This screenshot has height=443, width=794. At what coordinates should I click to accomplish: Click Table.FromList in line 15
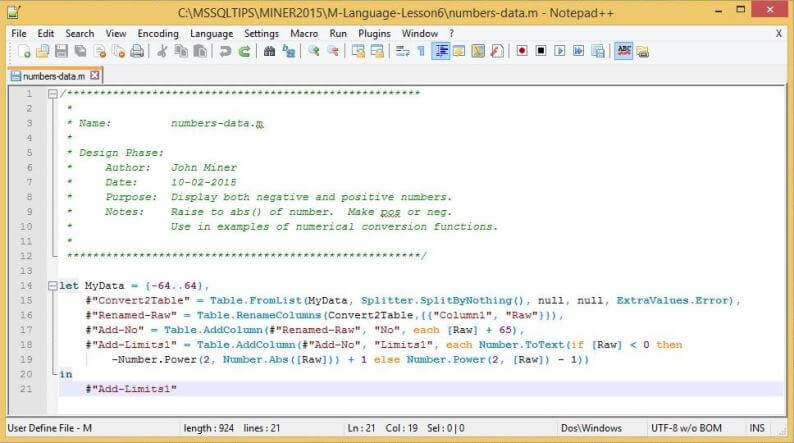(x=256, y=300)
